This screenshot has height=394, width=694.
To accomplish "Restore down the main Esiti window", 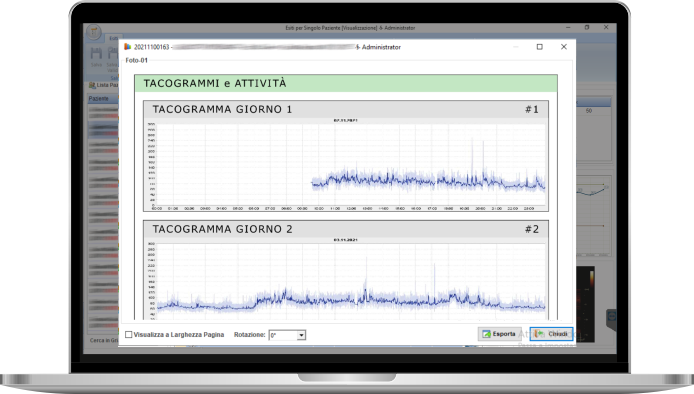I will click(x=587, y=27).
